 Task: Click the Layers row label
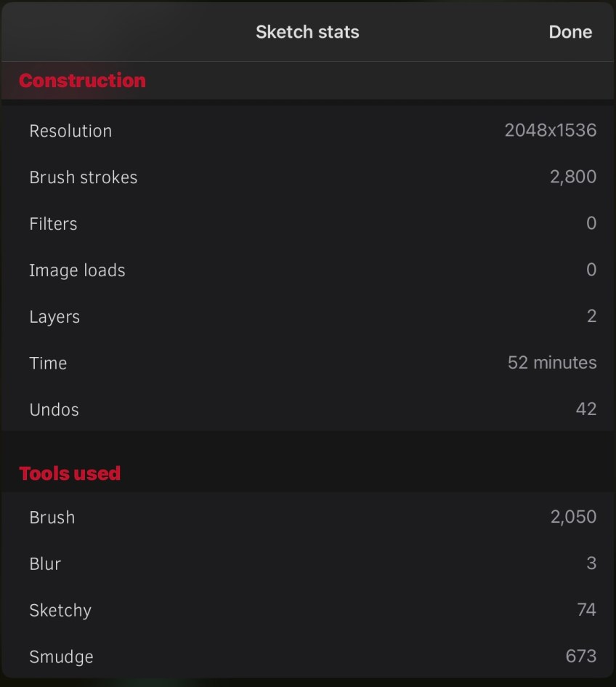point(54,317)
